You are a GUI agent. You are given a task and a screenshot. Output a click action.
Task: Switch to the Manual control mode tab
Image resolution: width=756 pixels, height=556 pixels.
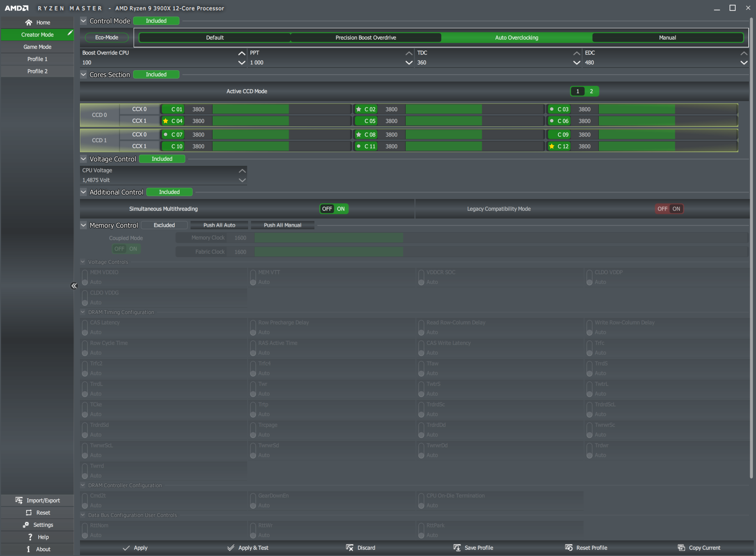pos(667,37)
